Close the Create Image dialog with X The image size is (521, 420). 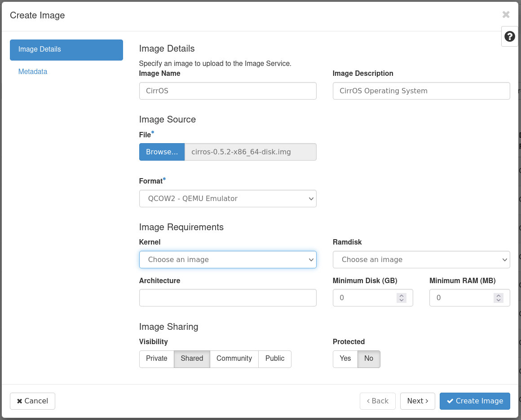click(506, 15)
